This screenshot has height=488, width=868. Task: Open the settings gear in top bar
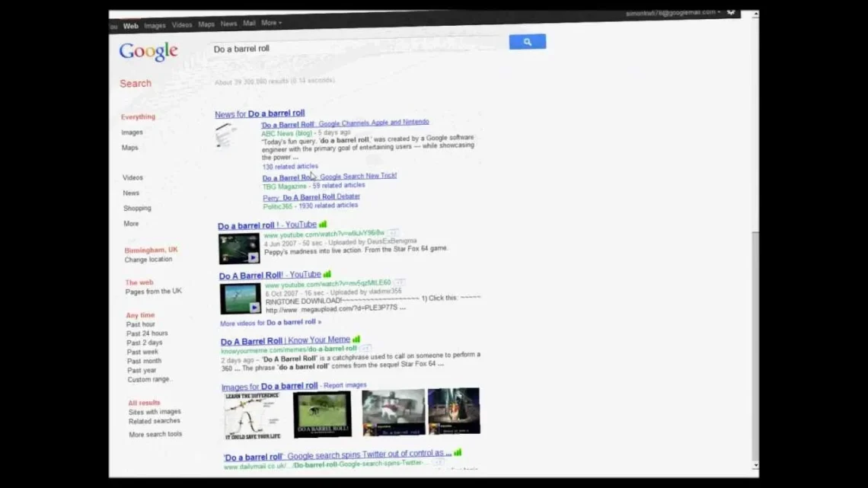coord(731,13)
